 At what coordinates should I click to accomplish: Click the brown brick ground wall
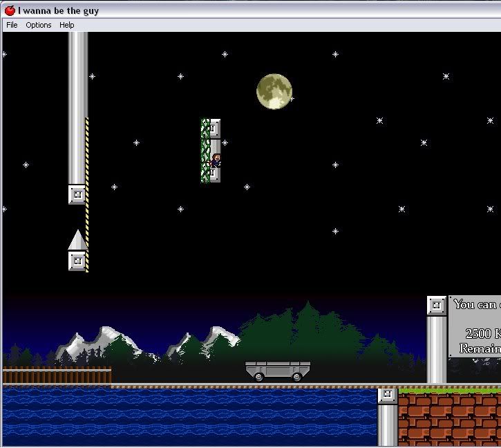point(449,420)
